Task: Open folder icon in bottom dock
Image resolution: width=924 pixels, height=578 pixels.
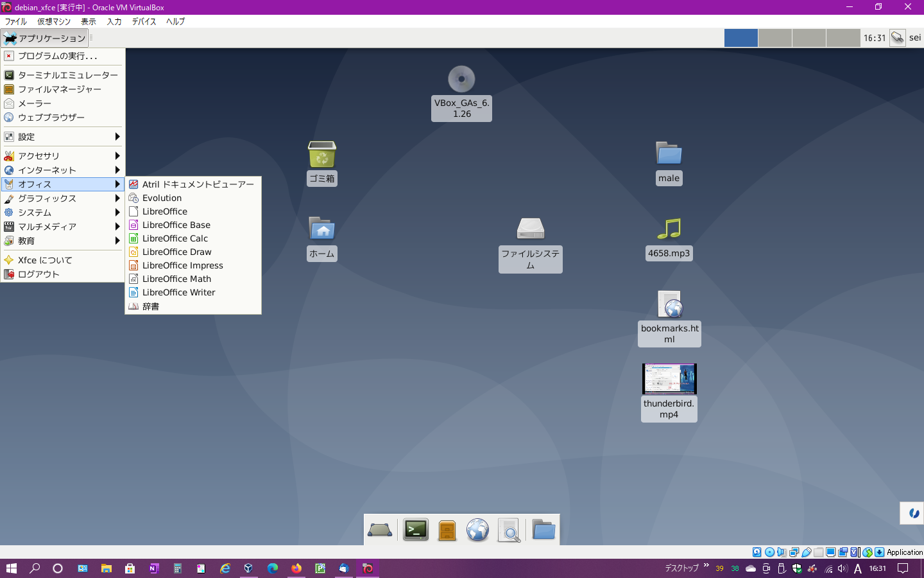Action: tap(543, 530)
